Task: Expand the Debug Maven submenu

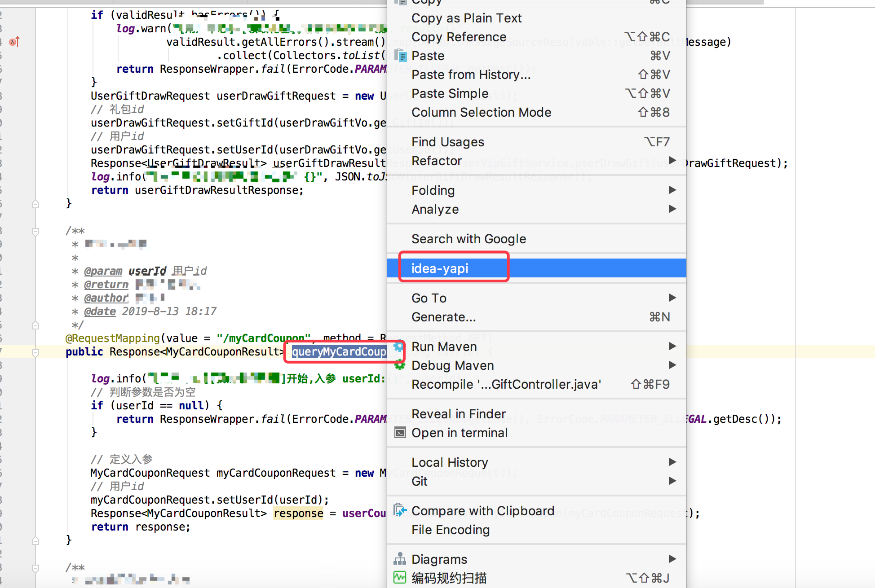Action: pos(672,365)
